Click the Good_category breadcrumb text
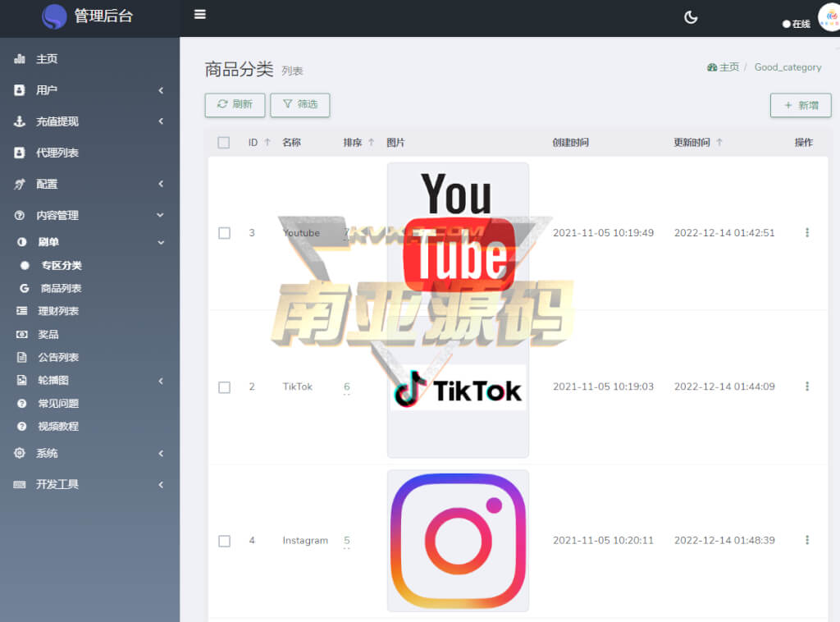The image size is (840, 622). coord(787,67)
